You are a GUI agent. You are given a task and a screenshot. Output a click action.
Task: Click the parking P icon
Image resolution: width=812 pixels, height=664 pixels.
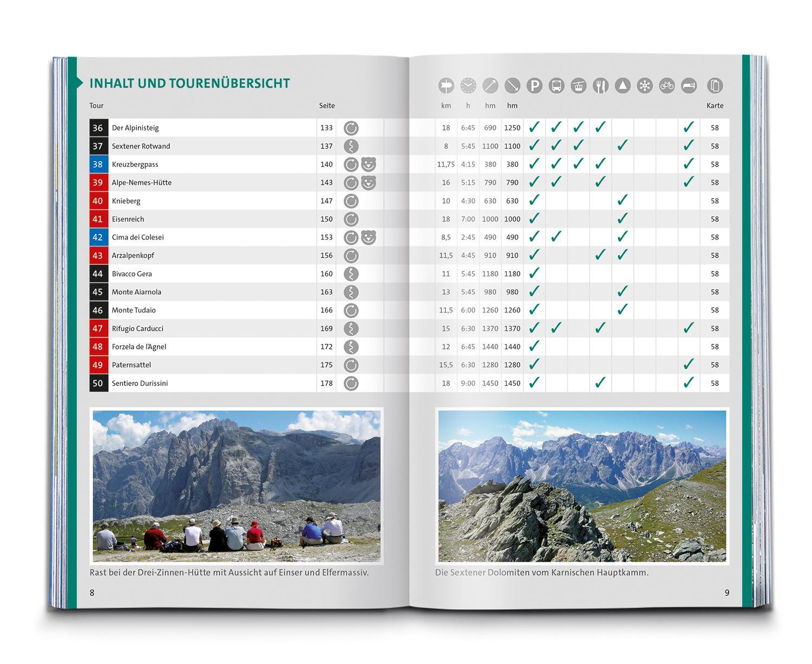pyautogui.click(x=534, y=86)
